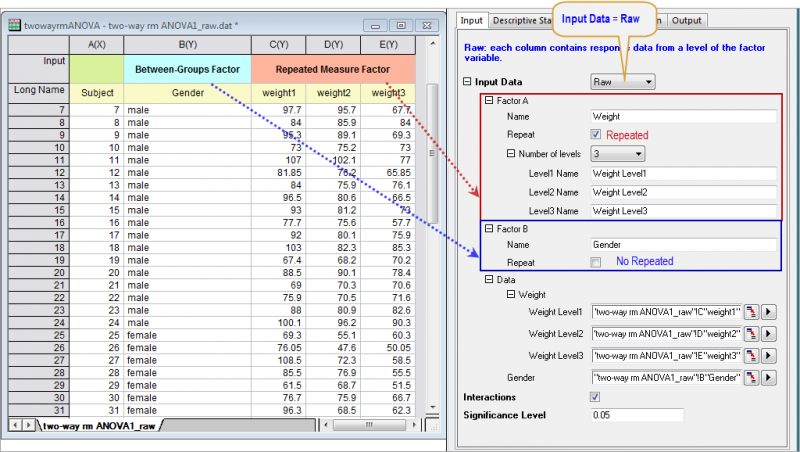800x452 pixels.
Task: Click the Gender data range field
Action: [666, 378]
